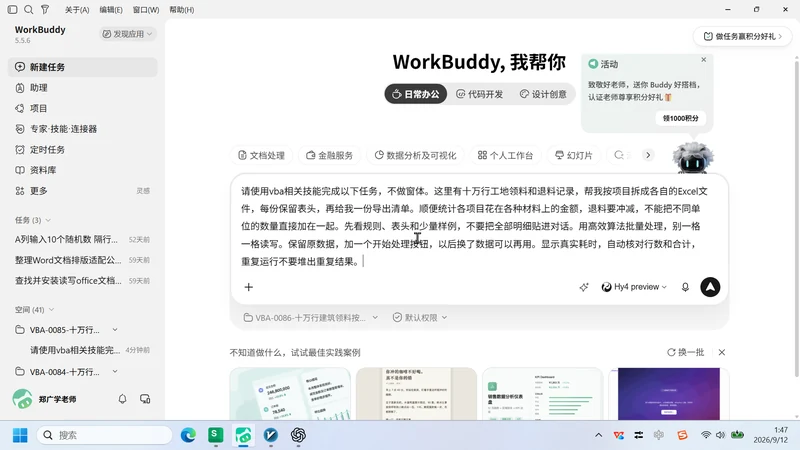The height and width of the screenshot is (450, 800).
Task: Open the VBA-0084 space folder
Action: pyautogui.click(x=64, y=371)
